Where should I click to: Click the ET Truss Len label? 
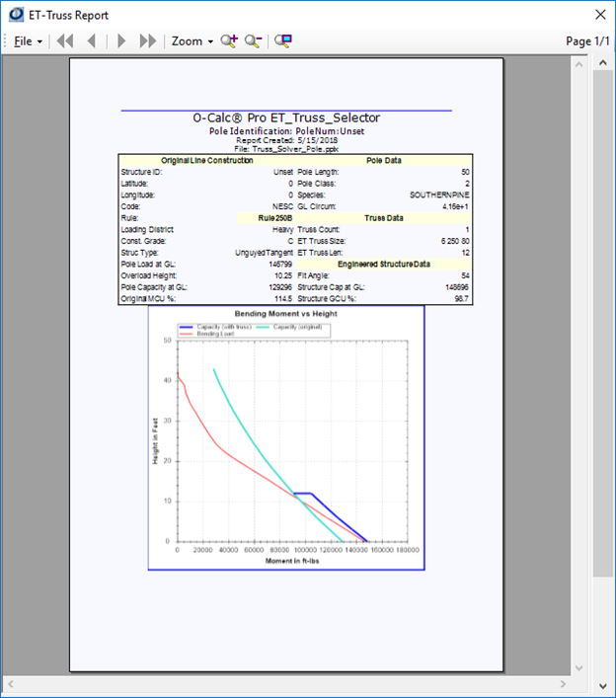click(320, 253)
